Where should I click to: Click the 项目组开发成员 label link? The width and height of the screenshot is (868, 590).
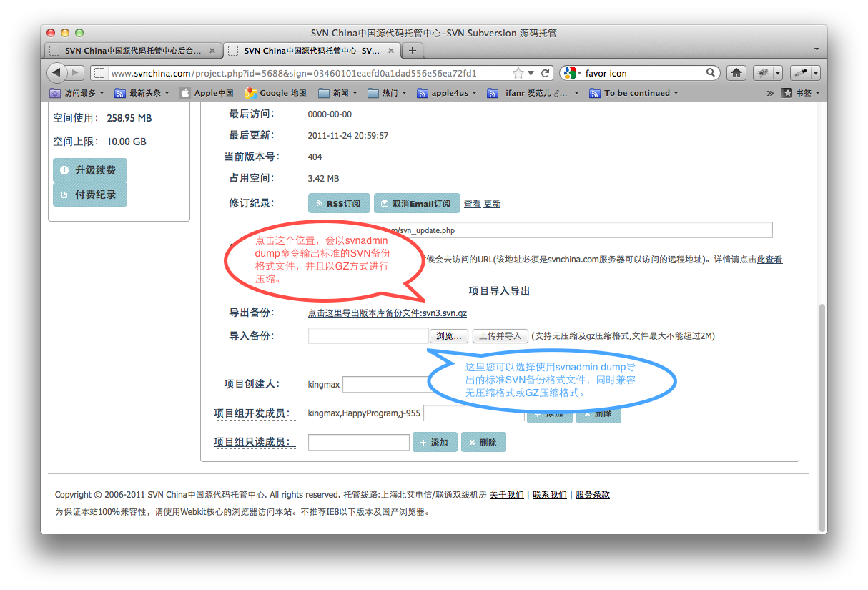tap(255, 413)
